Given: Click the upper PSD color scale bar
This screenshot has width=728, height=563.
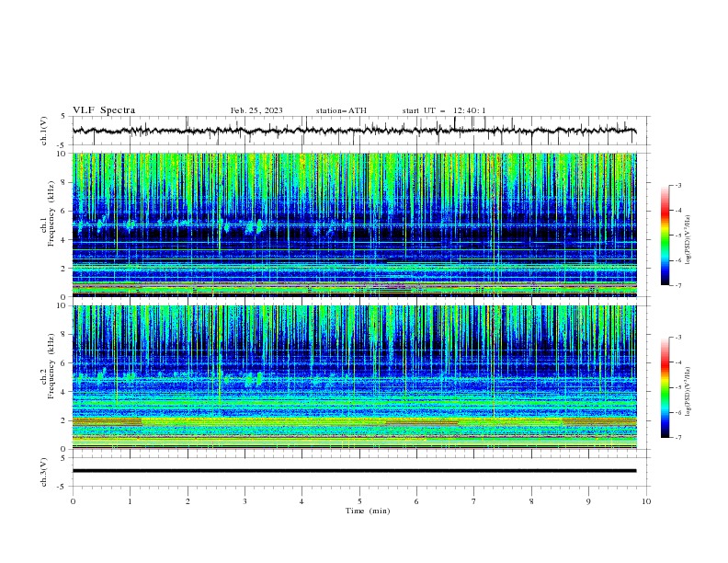Looking at the screenshot, I should point(665,236).
